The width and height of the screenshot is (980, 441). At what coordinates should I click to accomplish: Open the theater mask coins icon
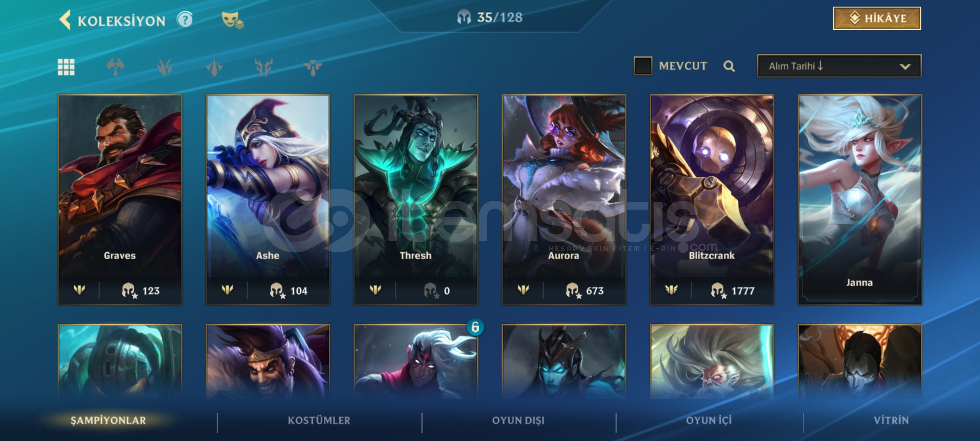point(232,20)
